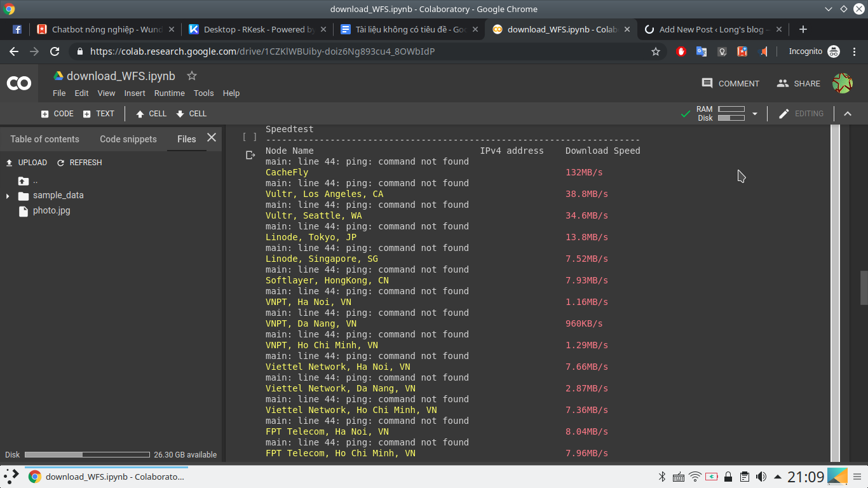Click the green connected checkmark
This screenshot has width=868, height=488.
[x=685, y=114]
